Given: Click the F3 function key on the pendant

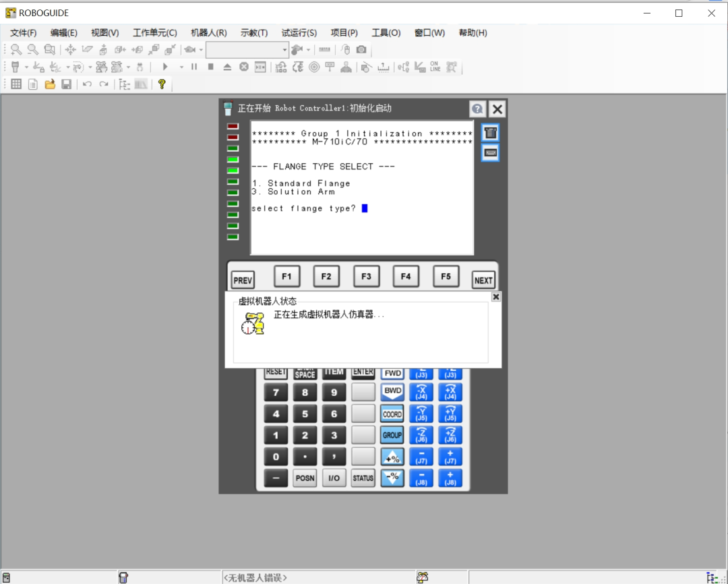Looking at the screenshot, I should click(366, 276).
